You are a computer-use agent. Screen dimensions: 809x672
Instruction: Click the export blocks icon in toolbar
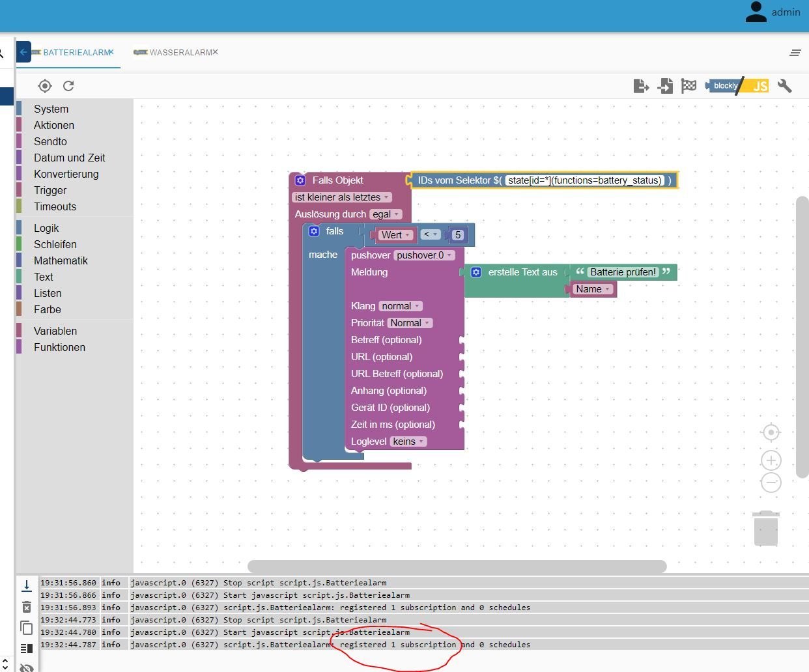[641, 86]
